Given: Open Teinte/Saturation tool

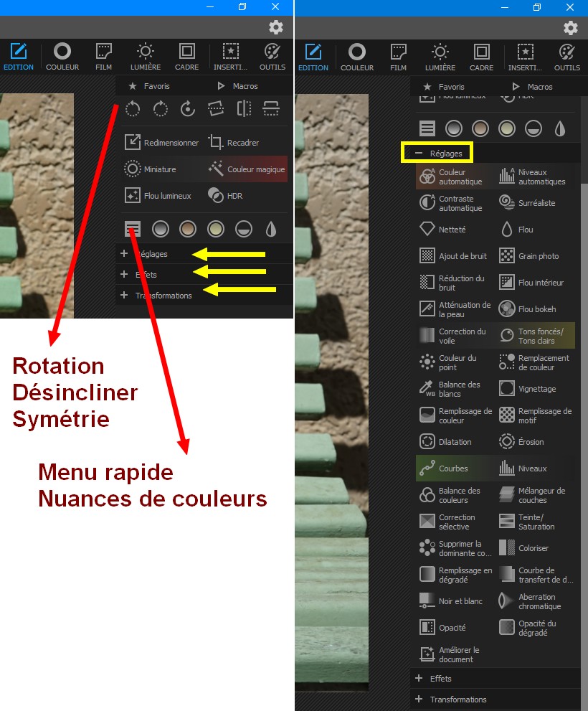Looking at the screenshot, I should (x=536, y=522).
